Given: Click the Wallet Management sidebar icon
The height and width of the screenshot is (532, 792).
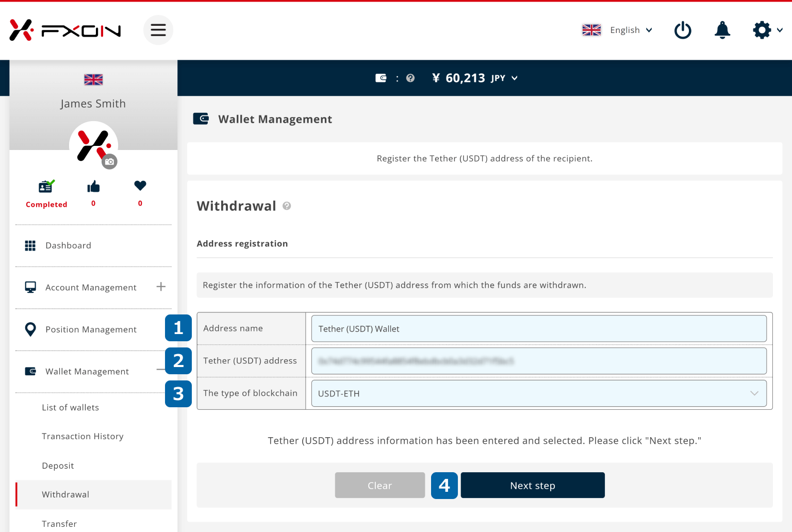Looking at the screenshot, I should pos(30,371).
